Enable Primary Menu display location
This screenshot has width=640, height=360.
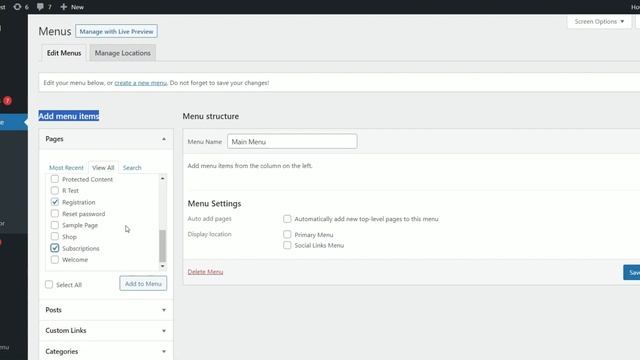tap(287, 234)
